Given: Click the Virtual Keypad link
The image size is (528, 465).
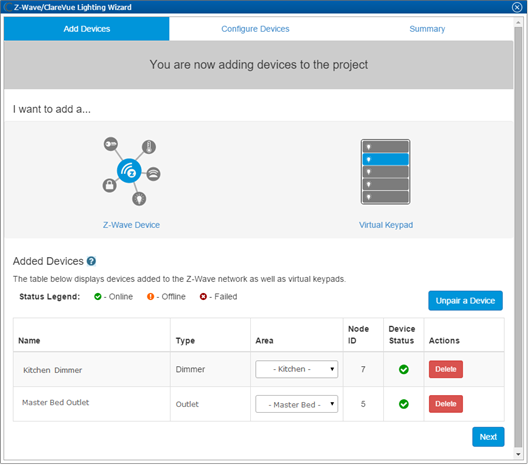Looking at the screenshot, I should click(386, 225).
